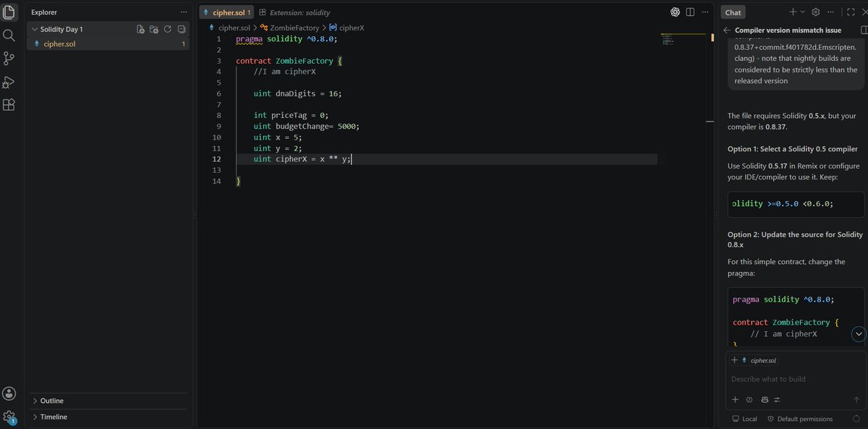The image size is (868, 429).
Task: Click 'Option 1: Select a Solidity 0.5 compiler' heading
Action: click(x=793, y=148)
